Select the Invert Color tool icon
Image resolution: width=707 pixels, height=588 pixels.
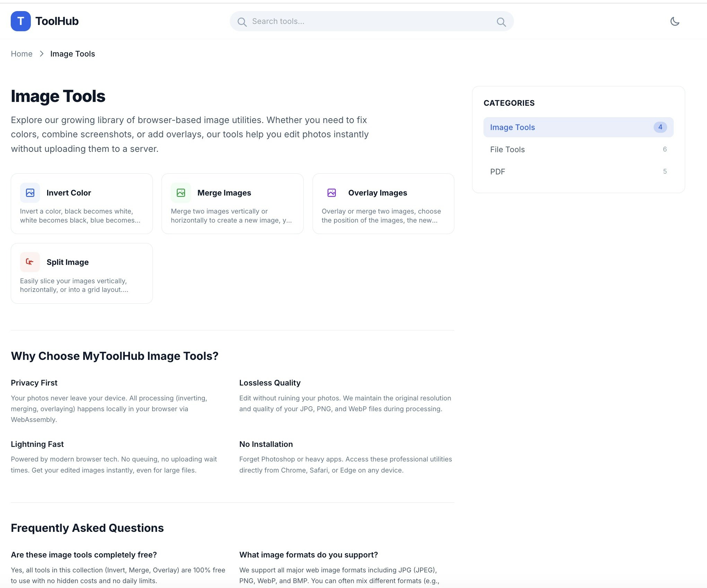click(x=30, y=193)
